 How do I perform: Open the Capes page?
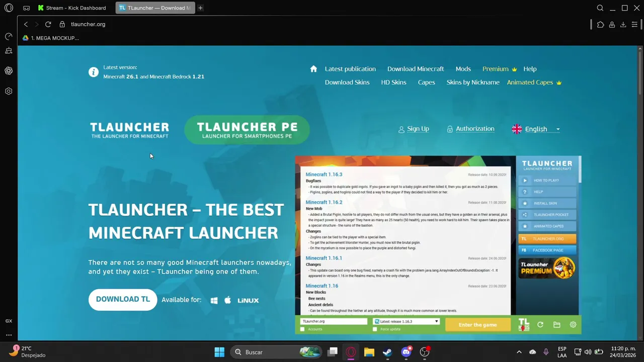coord(426,82)
